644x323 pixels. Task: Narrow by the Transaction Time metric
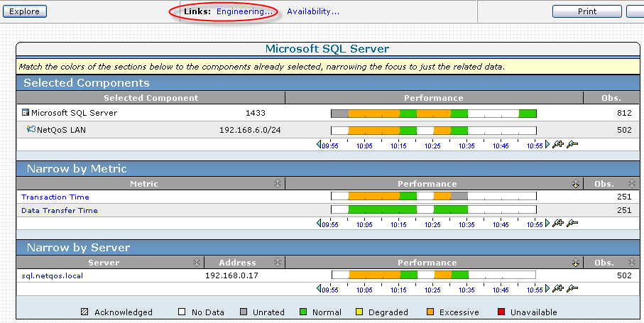[55, 197]
